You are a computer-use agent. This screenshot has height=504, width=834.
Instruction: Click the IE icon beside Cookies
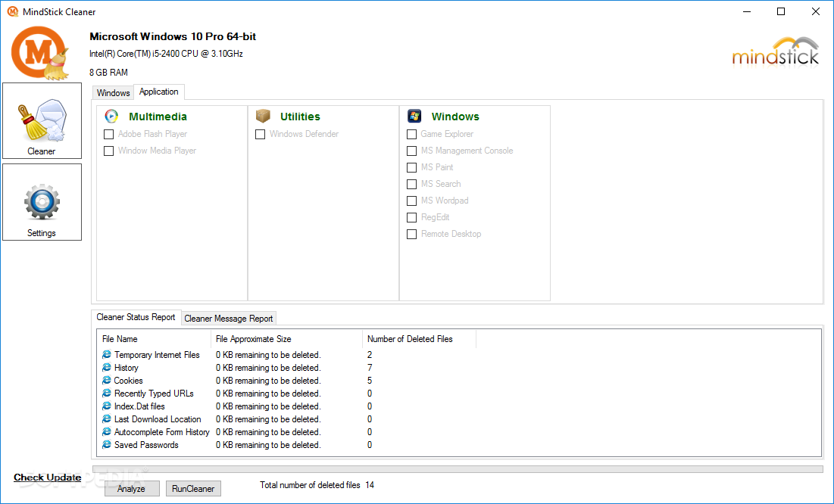(x=106, y=380)
